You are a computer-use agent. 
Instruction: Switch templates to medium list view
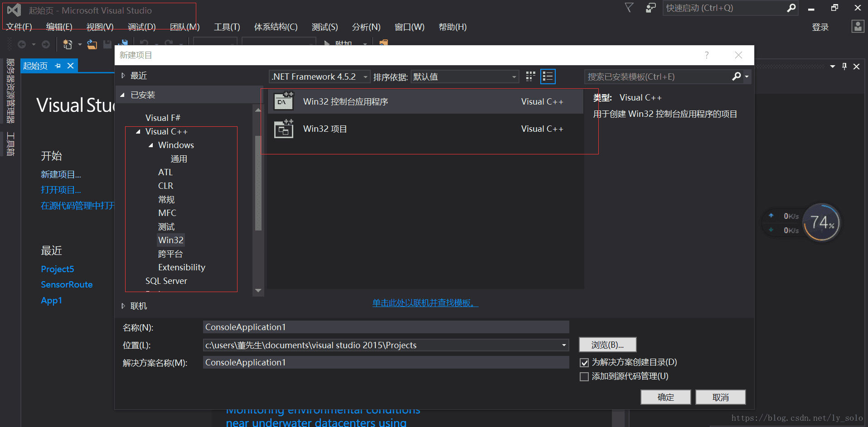click(548, 77)
